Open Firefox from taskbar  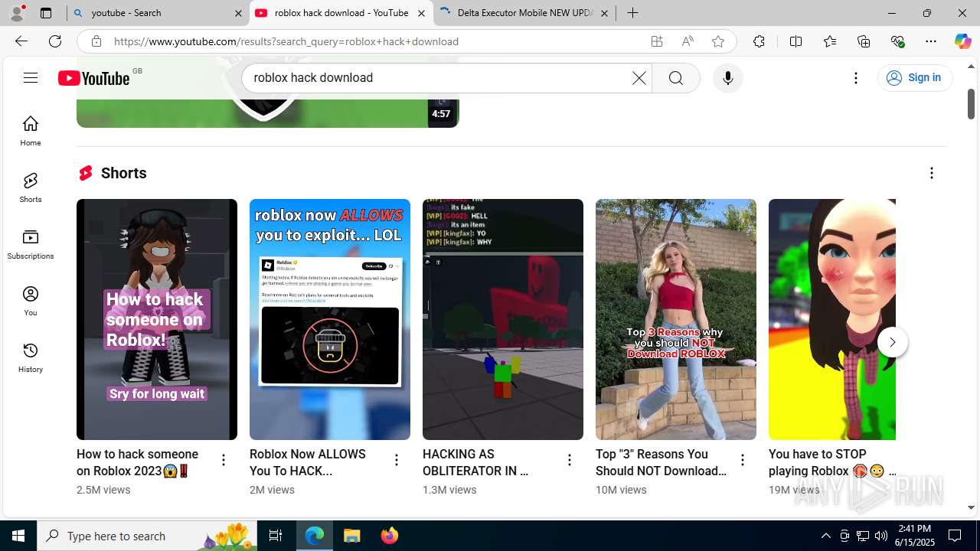[x=390, y=536]
